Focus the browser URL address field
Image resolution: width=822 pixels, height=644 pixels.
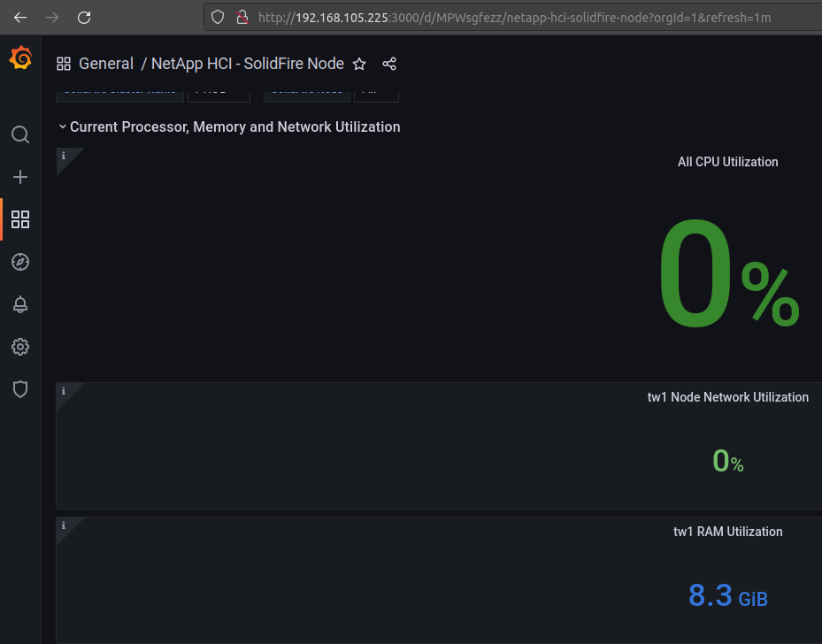(x=514, y=18)
